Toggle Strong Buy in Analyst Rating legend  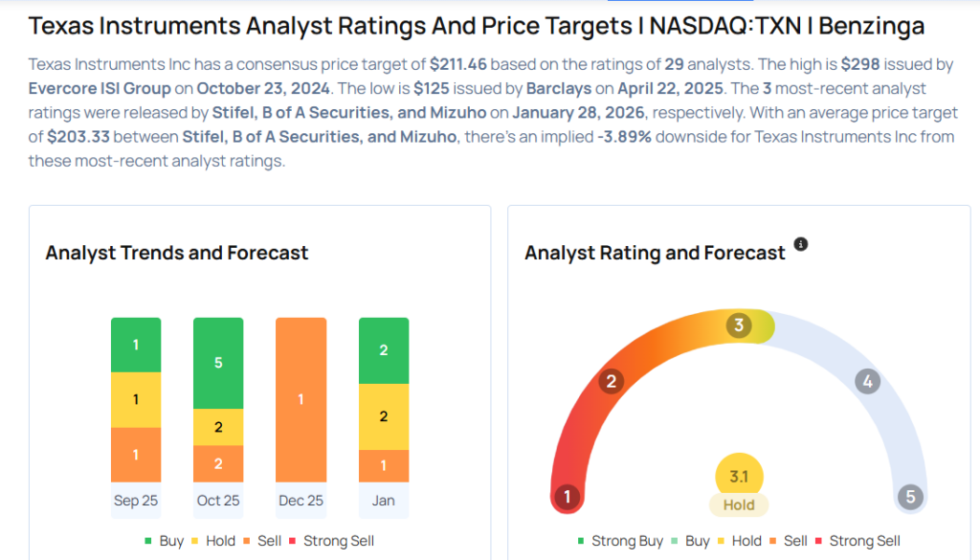pyautogui.click(x=621, y=541)
